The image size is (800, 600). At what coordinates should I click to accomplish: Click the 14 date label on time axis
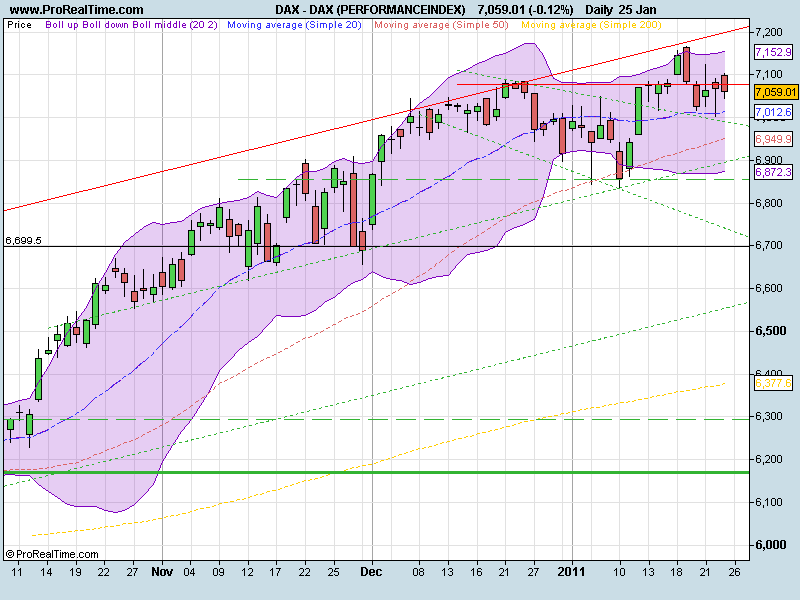pos(46,572)
